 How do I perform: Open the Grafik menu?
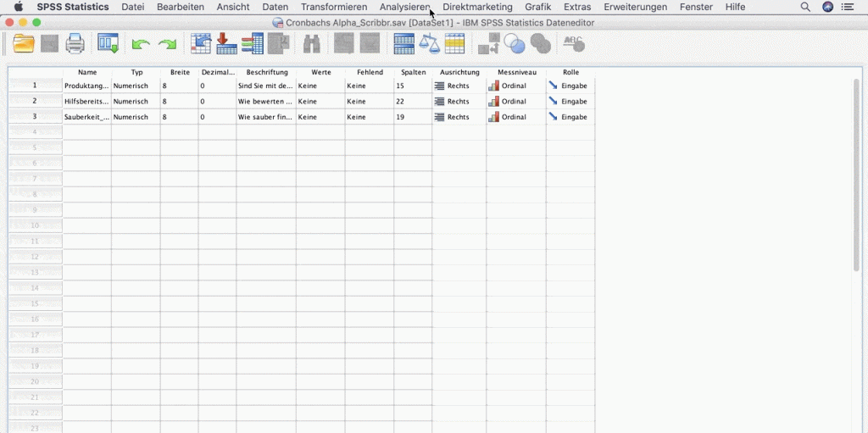[538, 7]
